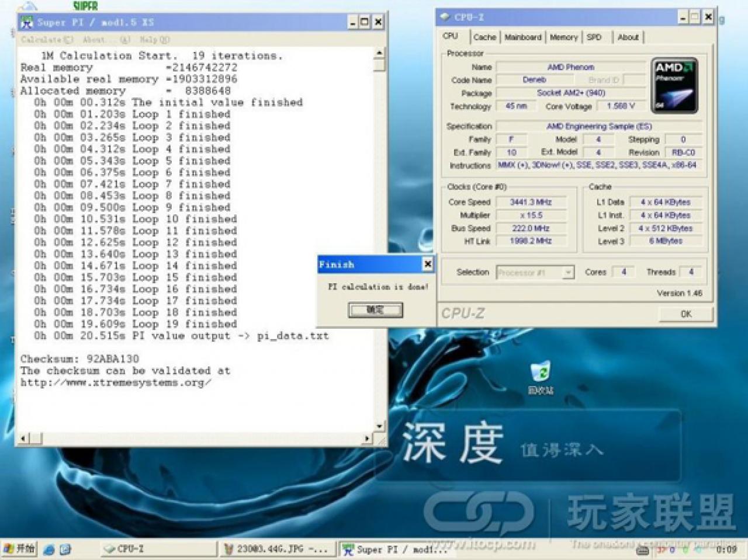
Task: Expand the Processor #1 selection dropdown
Action: 567,272
